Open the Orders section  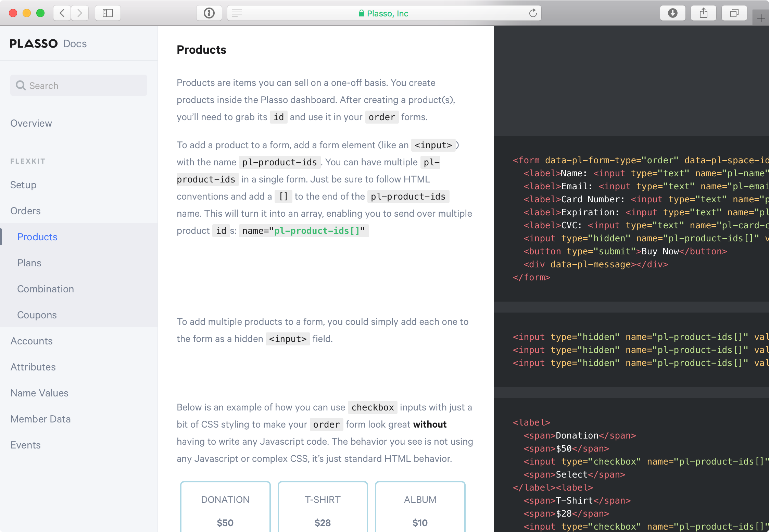pyautogui.click(x=25, y=211)
